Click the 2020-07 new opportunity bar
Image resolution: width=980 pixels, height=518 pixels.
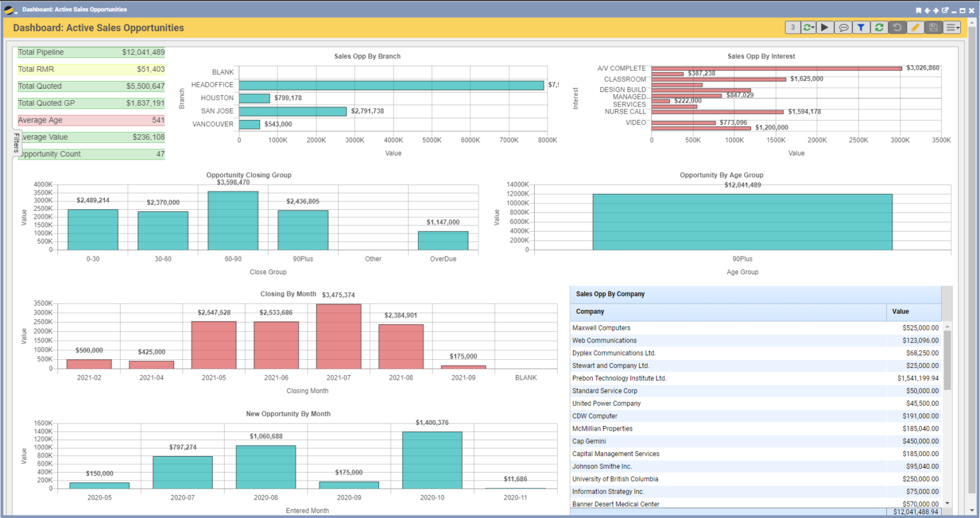coord(182,472)
